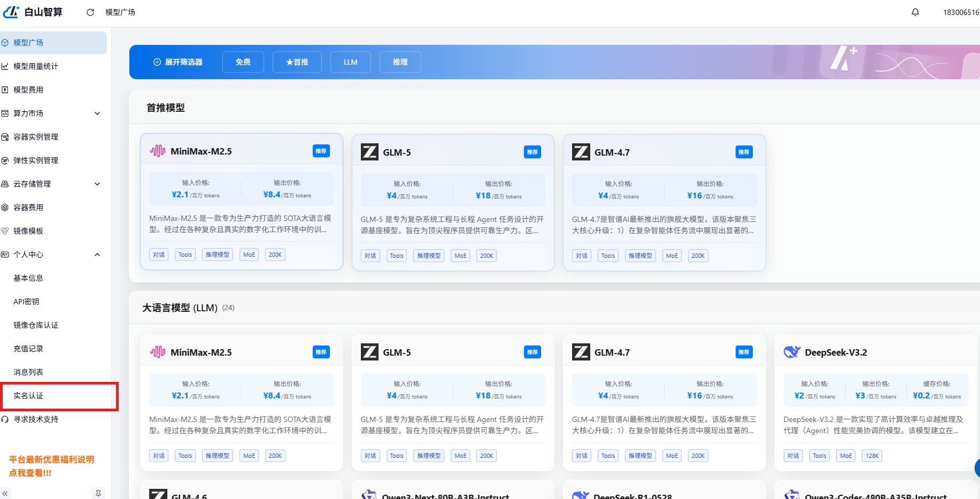The width and height of the screenshot is (980, 499).
Task: Click the MiniMax-M2.5 model logo
Action: coord(157,151)
